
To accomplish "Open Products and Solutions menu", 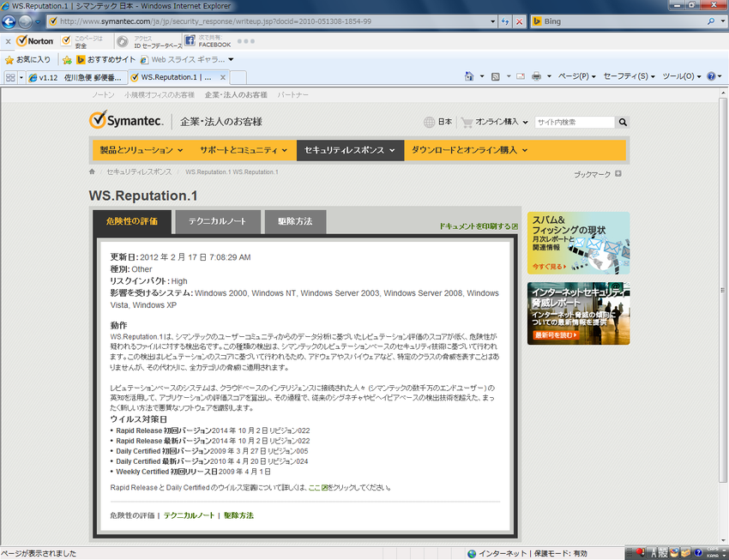I will click(x=142, y=150).
